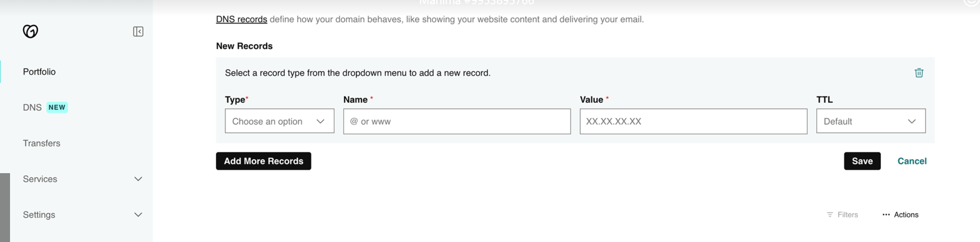The image size is (980, 242).
Task: Click the GoDaddy logo icon
Action: pos(30,31)
